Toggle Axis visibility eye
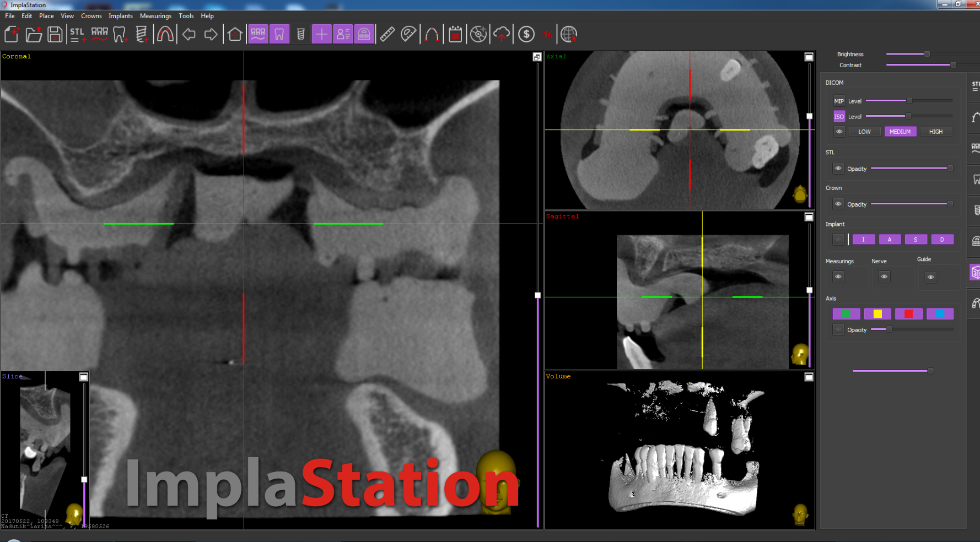 tap(838, 329)
